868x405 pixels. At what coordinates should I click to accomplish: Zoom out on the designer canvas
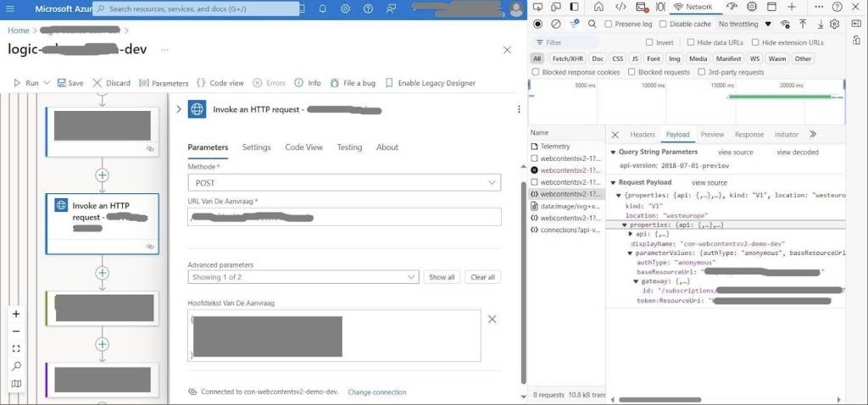coord(16,331)
